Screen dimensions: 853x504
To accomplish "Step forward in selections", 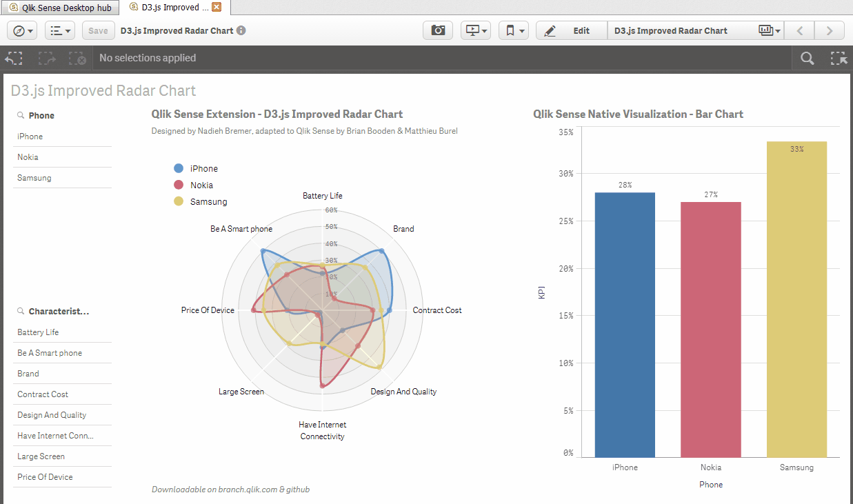I will point(47,59).
